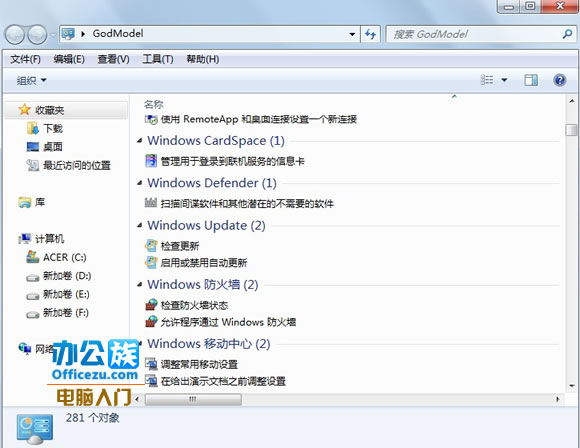Click the icon for 允许程序通过 Windows 防火墙
Image resolution: width=580 pixels, height=448 pixels.
(151, 321)
